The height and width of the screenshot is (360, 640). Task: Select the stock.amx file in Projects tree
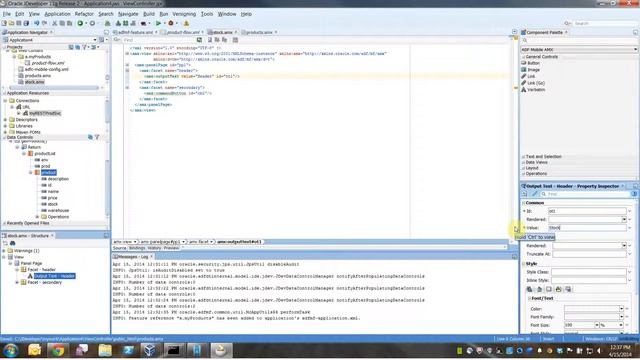click(x=34, y=82)
